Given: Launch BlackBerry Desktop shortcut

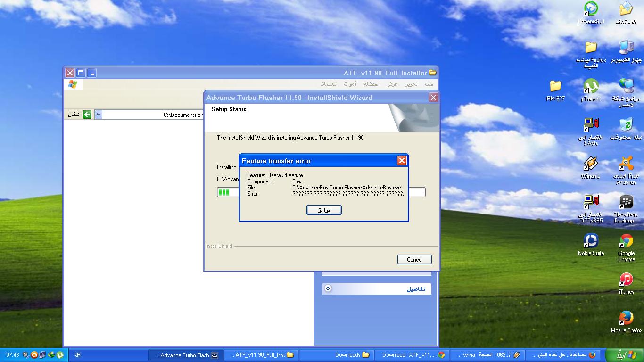Looking at the screenshot, I should (626, 209).
